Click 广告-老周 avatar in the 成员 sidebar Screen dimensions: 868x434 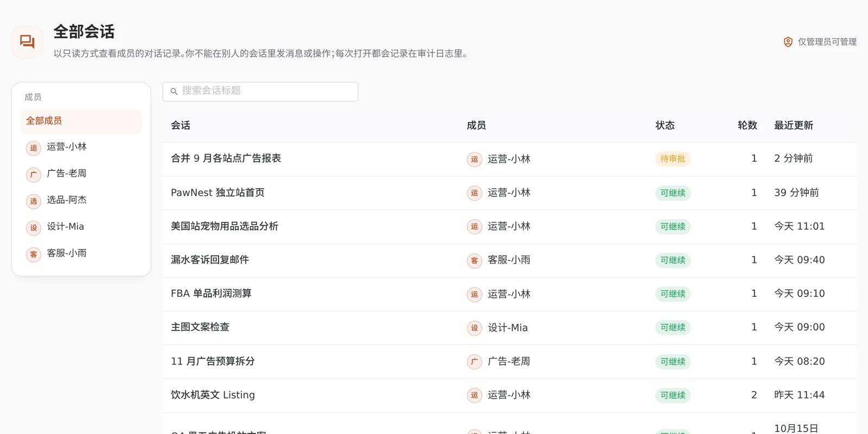(x=34, y=174)
